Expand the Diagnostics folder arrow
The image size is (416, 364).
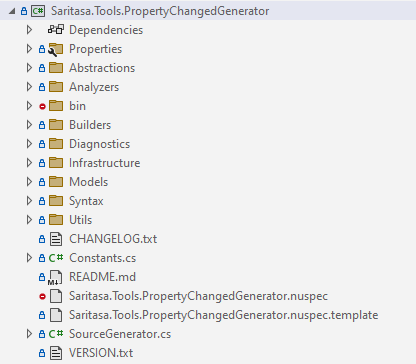click(29, 144)
